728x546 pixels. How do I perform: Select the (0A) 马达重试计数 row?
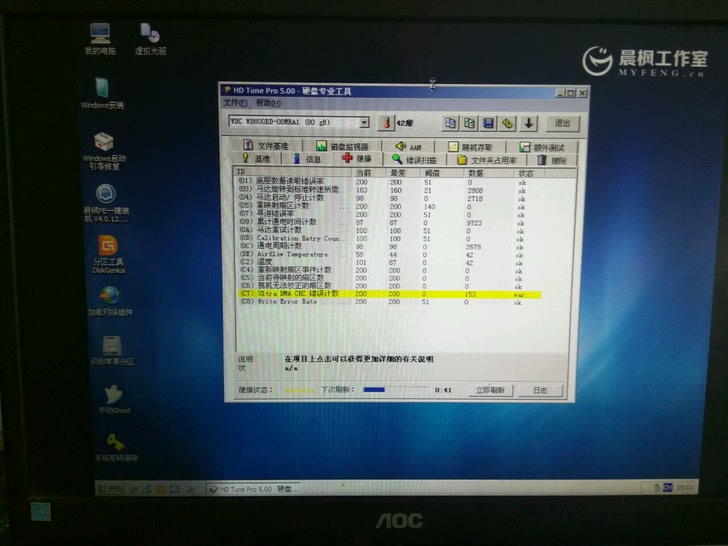point(384,230)
